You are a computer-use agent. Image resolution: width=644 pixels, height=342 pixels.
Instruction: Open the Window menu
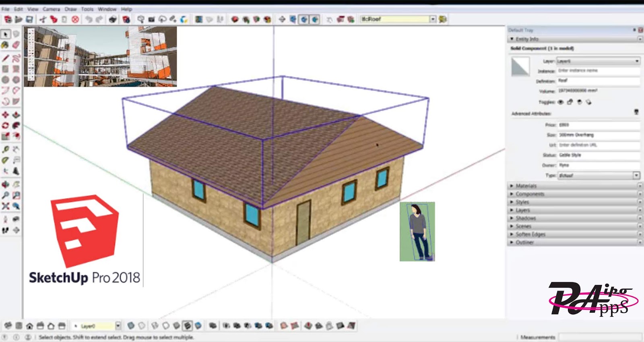pos(107,9)
